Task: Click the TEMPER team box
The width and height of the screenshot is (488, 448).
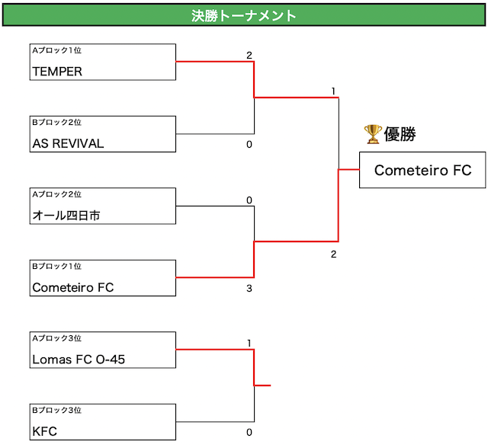Action: [x=102, y=62]
